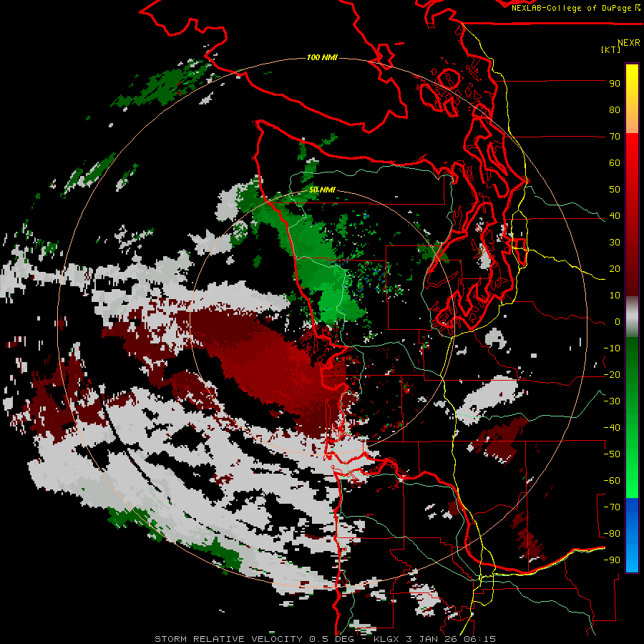Click the 20 value on velocity scale

pos(615,269)
